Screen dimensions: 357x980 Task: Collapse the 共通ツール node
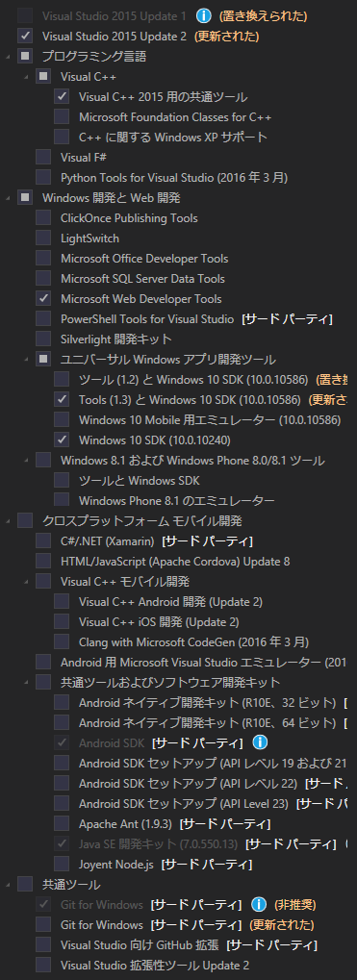click(x=8, y=884)
